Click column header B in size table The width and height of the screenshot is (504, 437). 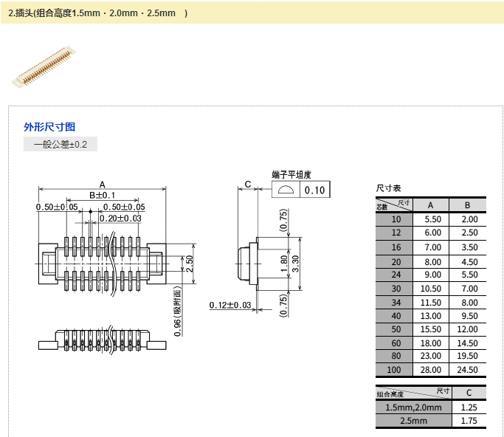(x=468, y=205)
